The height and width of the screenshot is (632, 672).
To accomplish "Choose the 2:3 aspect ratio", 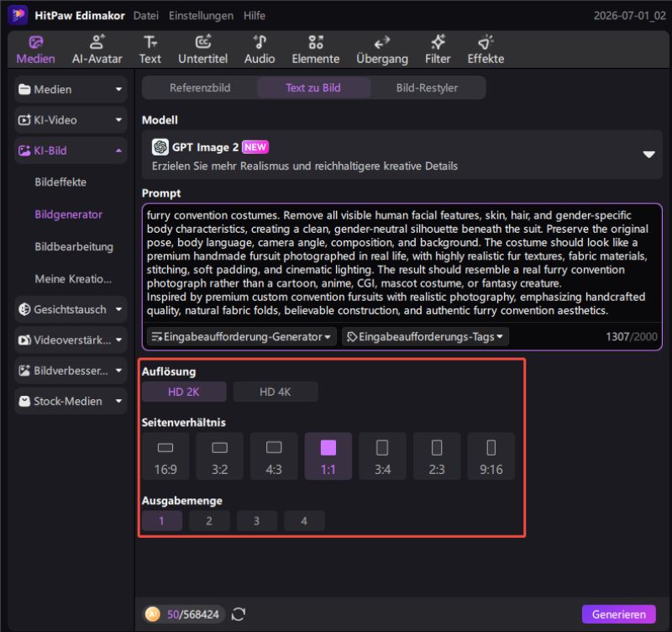I will (x=437, y=456).
